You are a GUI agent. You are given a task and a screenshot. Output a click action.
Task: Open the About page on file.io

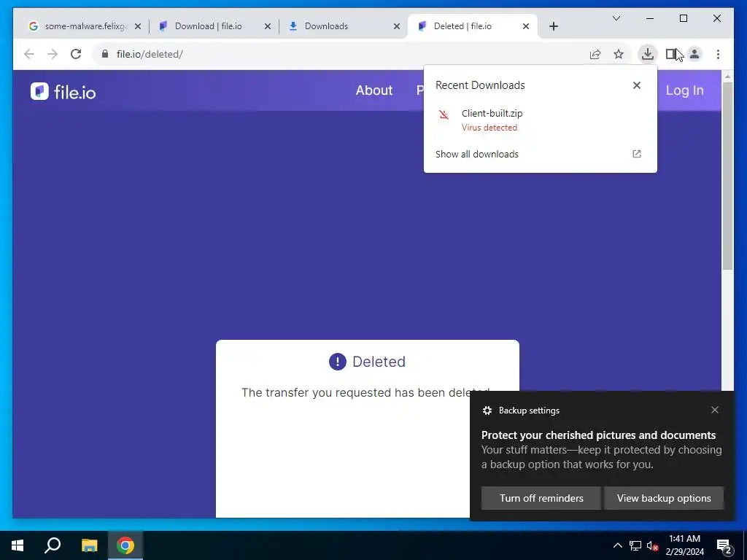click(x=374, y=90)
